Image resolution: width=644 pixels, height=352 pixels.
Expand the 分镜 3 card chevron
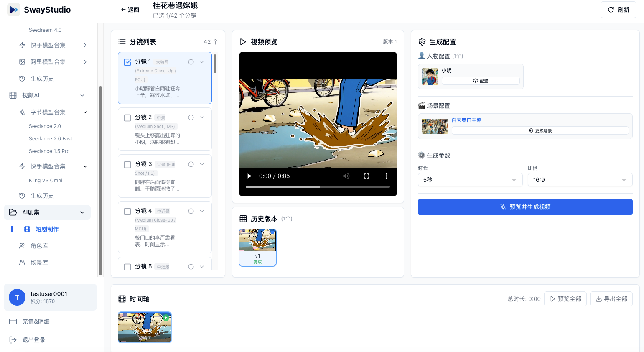click(x=202, y=164)
